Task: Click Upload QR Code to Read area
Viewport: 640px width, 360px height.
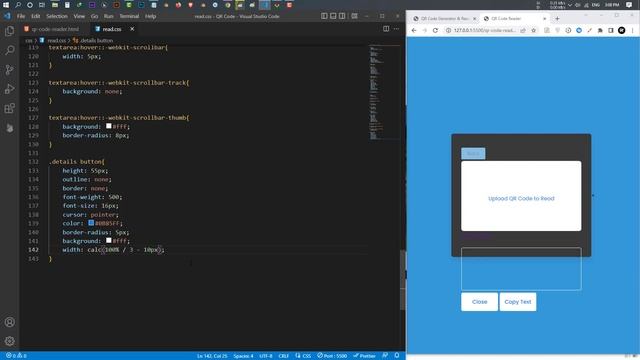Action: (521, 196)
